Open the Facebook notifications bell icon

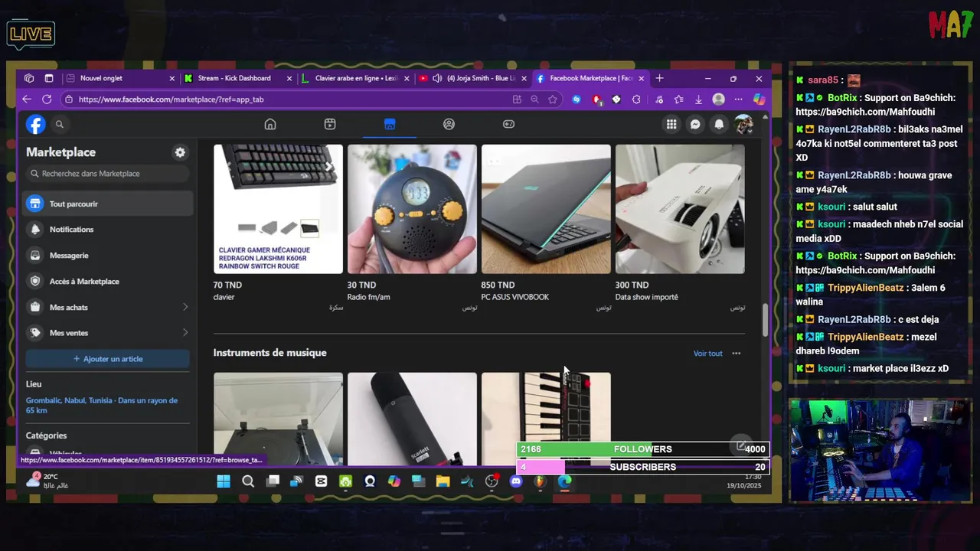[719, 124]
